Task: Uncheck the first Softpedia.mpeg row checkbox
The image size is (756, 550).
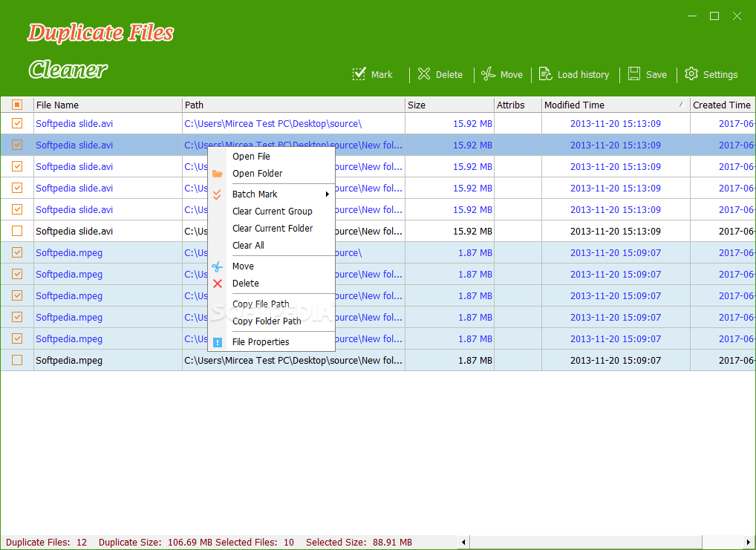Action: [17, 252]
